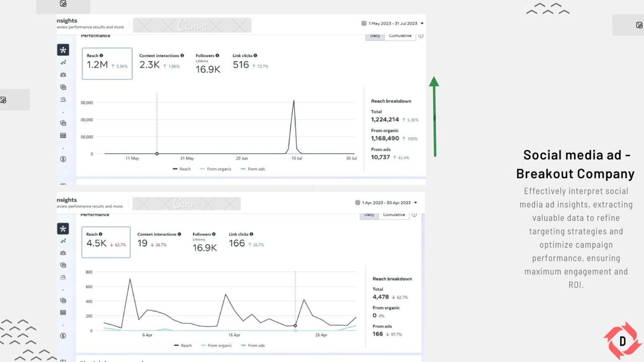Switch to Daily view in May–Jul 2023 panel
This screenshot has width=644, height=362.
click(x=375, y=36)
